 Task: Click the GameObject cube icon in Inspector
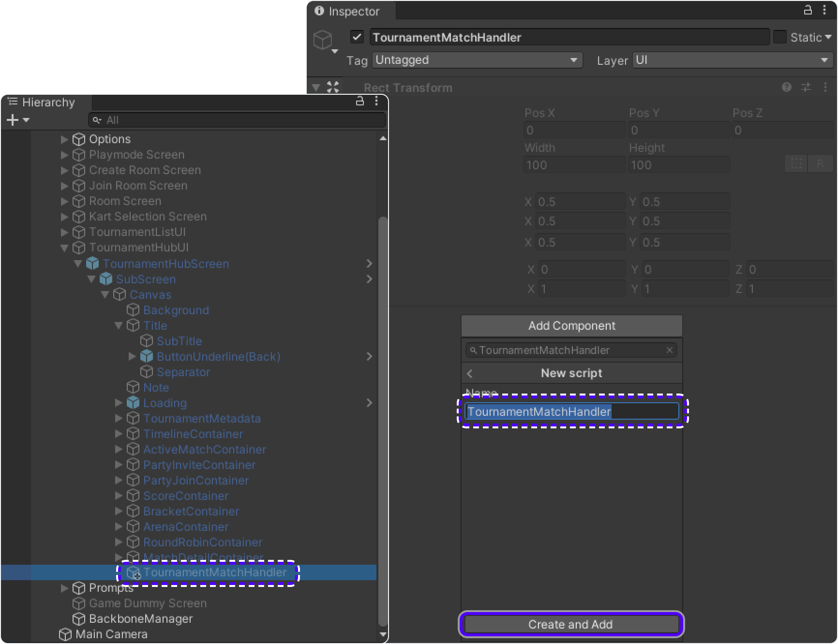coord(323,40)
